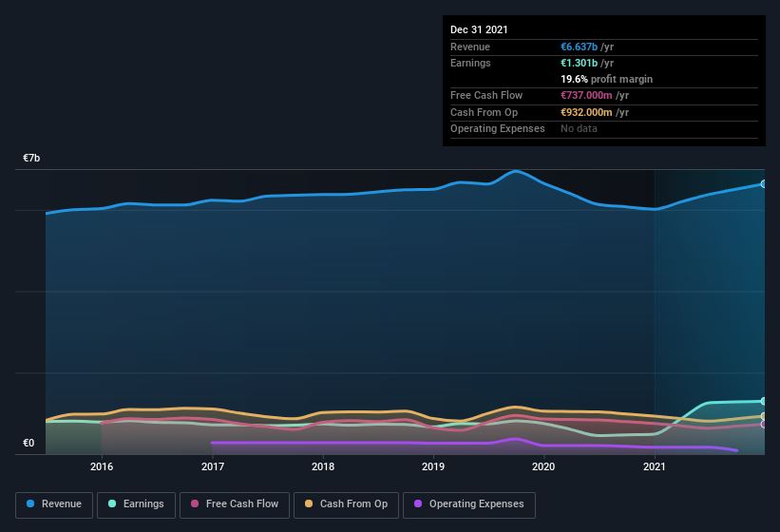The image size is (780, 532).
Task: Click the Free Cash Flow label in tooltip
Action: [x=486, y=95]
